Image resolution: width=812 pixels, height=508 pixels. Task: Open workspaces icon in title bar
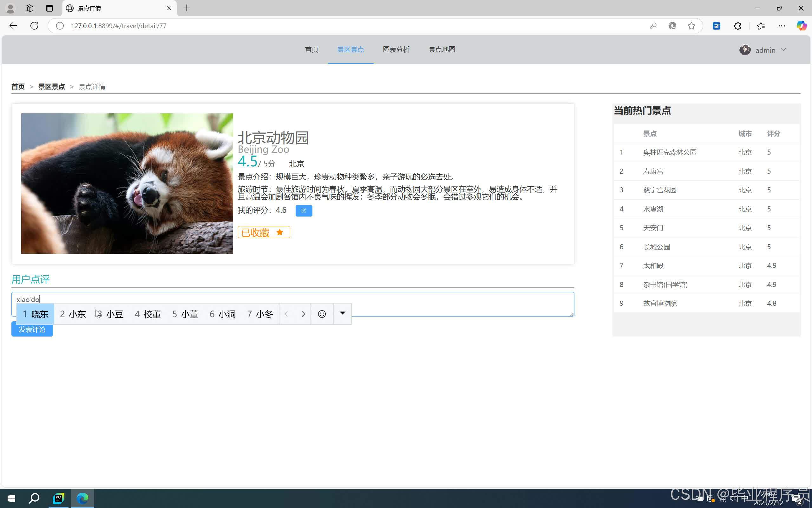click(x=29, y=8)
